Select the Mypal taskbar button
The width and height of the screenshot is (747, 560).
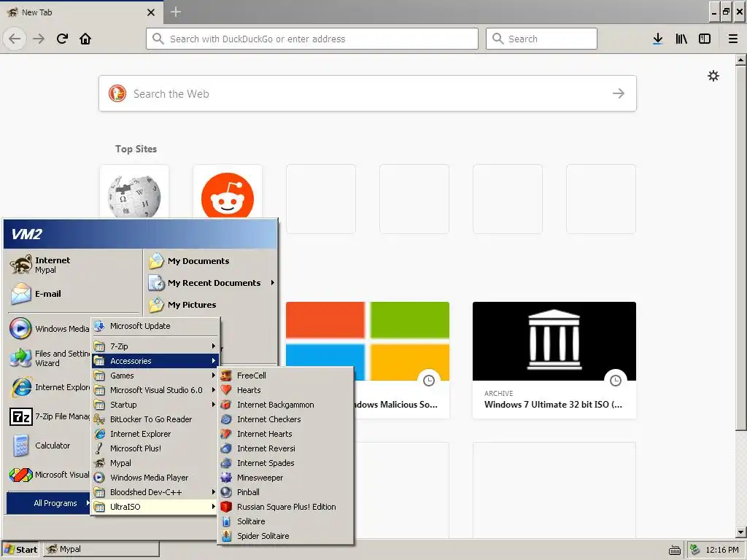click(x=101, y=550)
